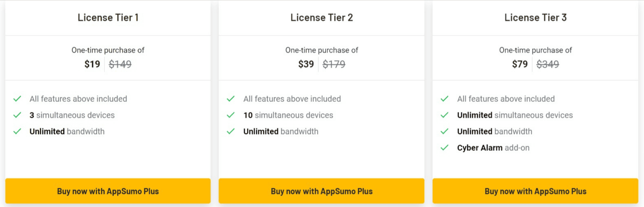
Task: Click the checkmark beside 'Cyber Alarm add-on'
Action: [445, 148]
